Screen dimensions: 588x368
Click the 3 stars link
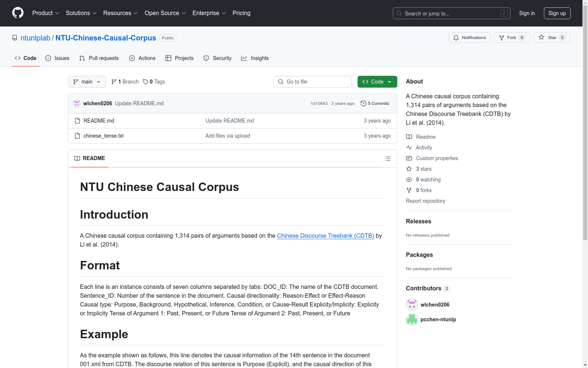[x=424, y=169]
